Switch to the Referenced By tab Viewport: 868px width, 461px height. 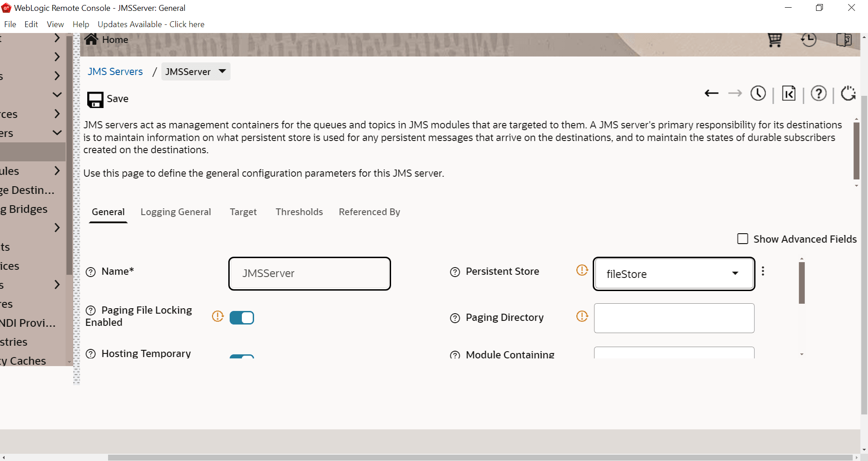[369, 212]
